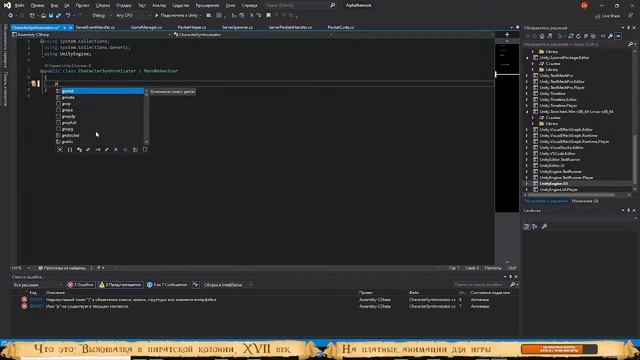This screenshot has width=640, height=360.
Task: Click Properties panel alphabetical sort icon
Action: point(535,227)
